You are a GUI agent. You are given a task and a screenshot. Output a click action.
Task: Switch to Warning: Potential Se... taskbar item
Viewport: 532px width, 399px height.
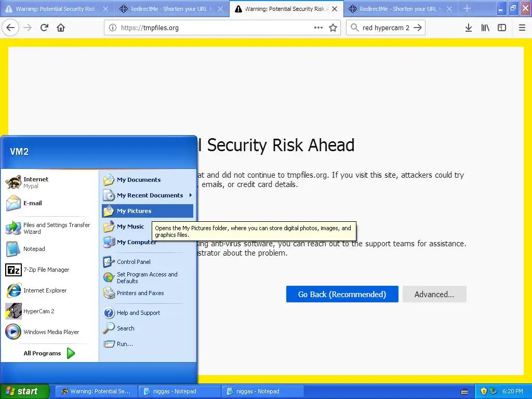click(96, 391)
